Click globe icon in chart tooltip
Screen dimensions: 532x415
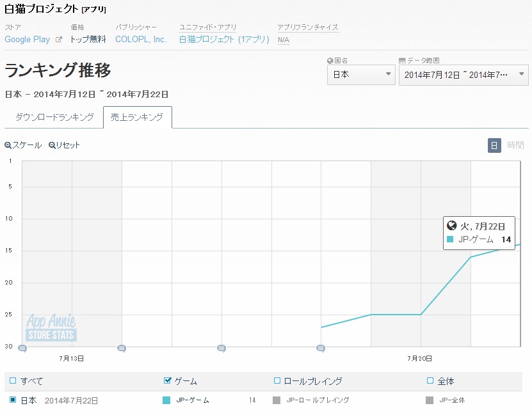tap(451, 225)
